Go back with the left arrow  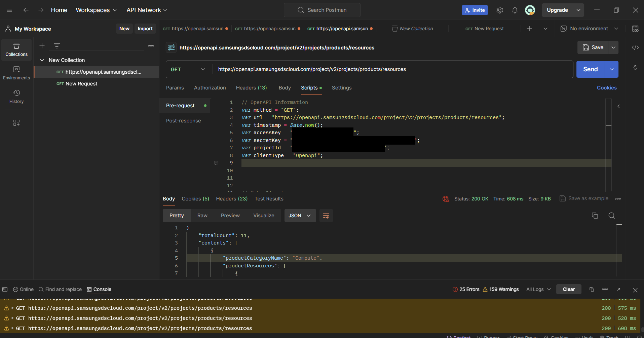pos(26,10)
